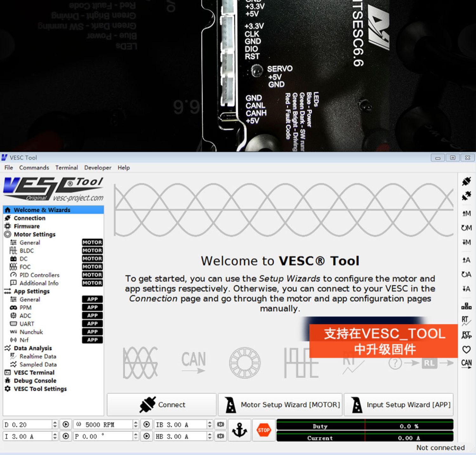
Task: Apply brake current button beside IB 3.00 A
Action: pos(221,425)
